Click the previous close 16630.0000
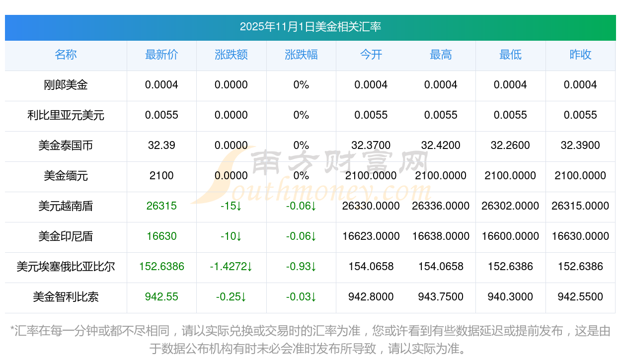 [x=580, y=236]
